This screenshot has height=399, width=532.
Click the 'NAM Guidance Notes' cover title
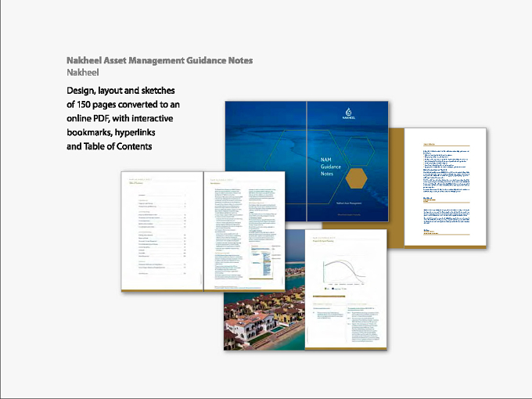[330, 167]
